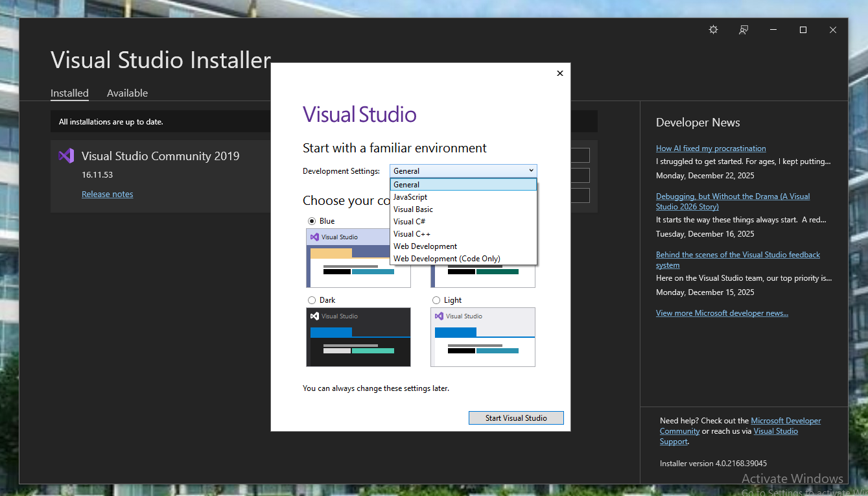868x496 pixels.
Task: Open the Release notes link
Action: pyautogui.click(x=108, y=194)
